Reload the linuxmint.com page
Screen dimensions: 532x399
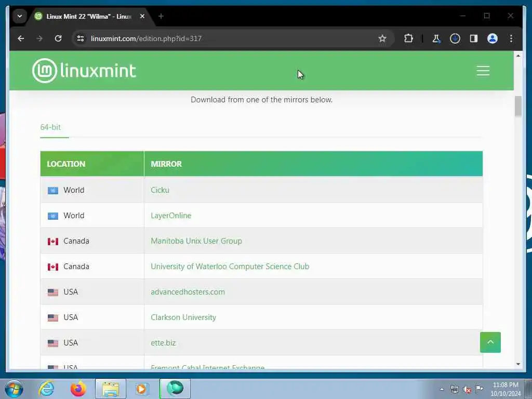(x=58, y=38)
